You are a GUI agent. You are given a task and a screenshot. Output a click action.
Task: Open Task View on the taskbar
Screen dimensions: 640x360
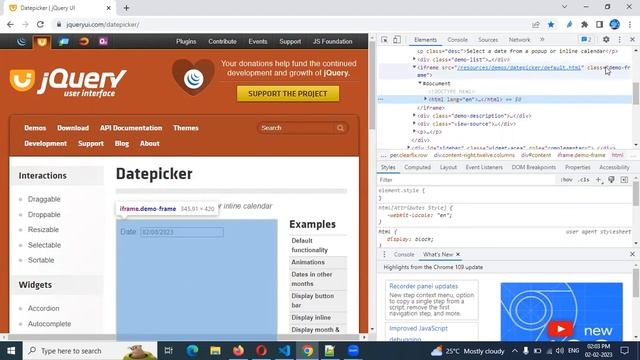click(x=169, y=351)
